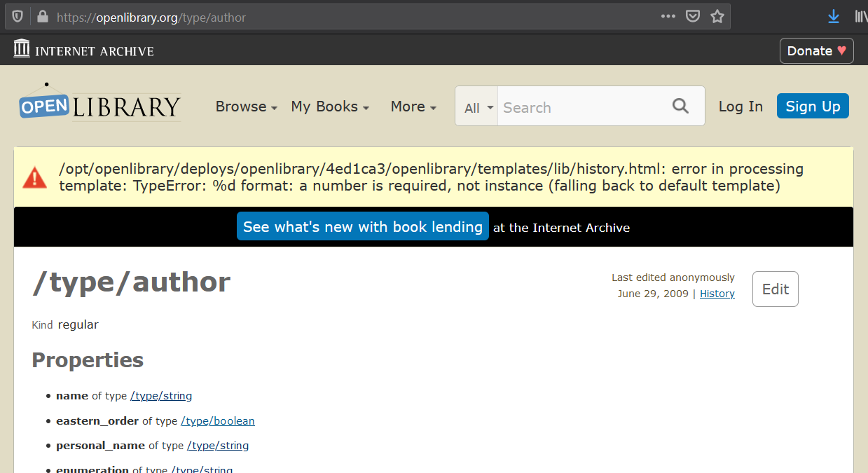Click the tracking protection shield icon
Viewport: 868px width, 473px height.
pos(18,17)
